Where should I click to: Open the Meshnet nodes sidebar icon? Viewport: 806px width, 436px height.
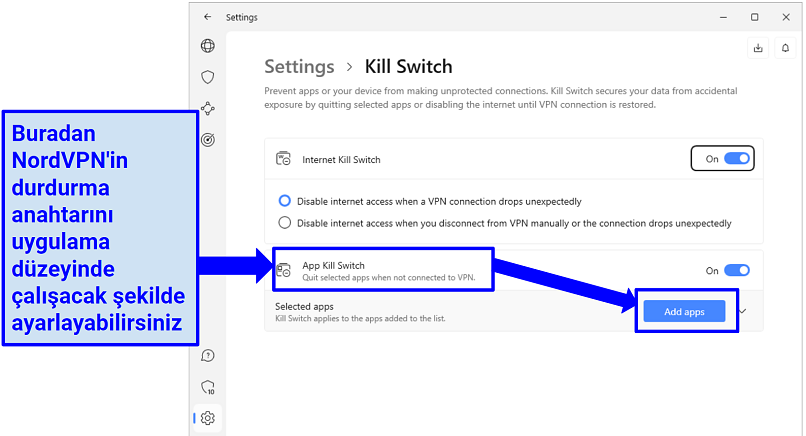tap(207, 109)
